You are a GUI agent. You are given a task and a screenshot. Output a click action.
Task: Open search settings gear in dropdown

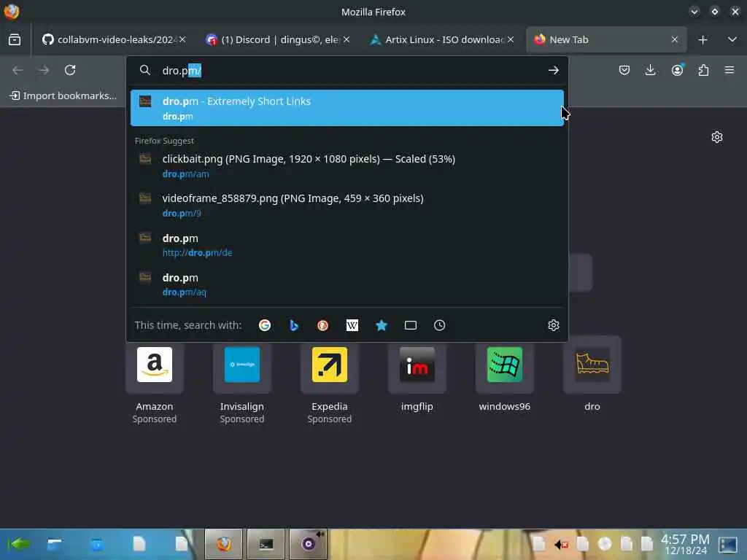[x=553, y=325]
